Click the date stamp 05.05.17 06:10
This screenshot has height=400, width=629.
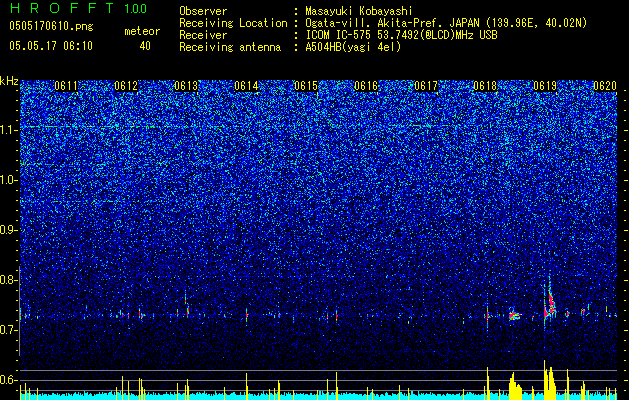(x=51, y=46)
